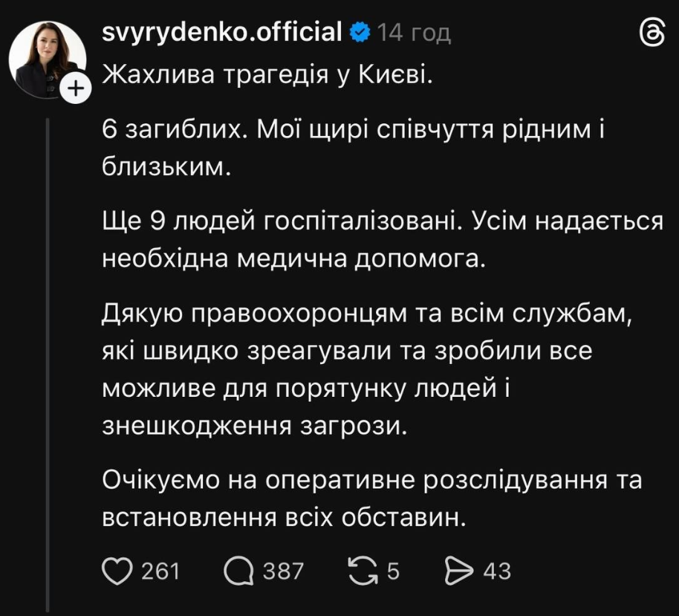This screenshot has width=679, height=616.
Task: Click the share count of 43
Action: [x=496, y=571]
